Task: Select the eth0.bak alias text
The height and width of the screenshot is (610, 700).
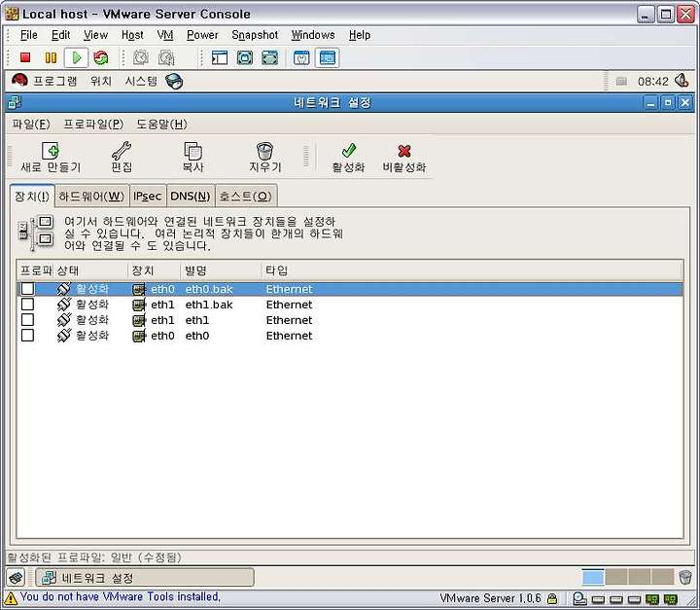Action: 208,289
